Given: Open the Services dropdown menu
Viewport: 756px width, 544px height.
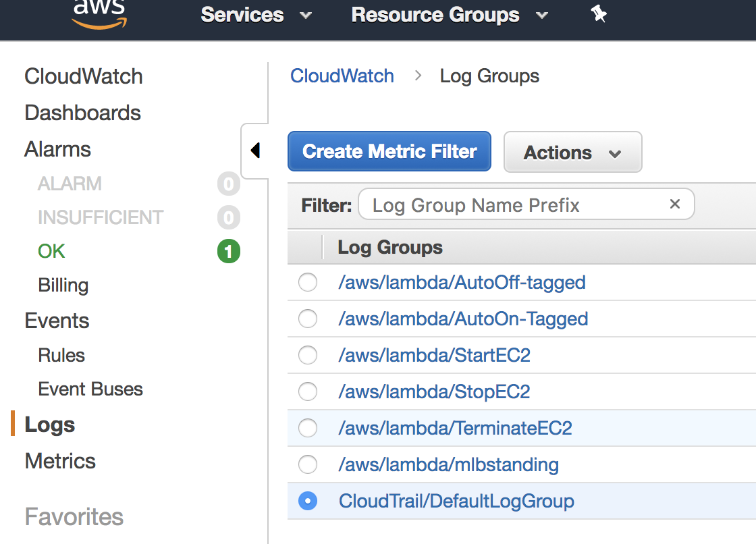Looking at the screenshot, I should (x=256, y=15).
